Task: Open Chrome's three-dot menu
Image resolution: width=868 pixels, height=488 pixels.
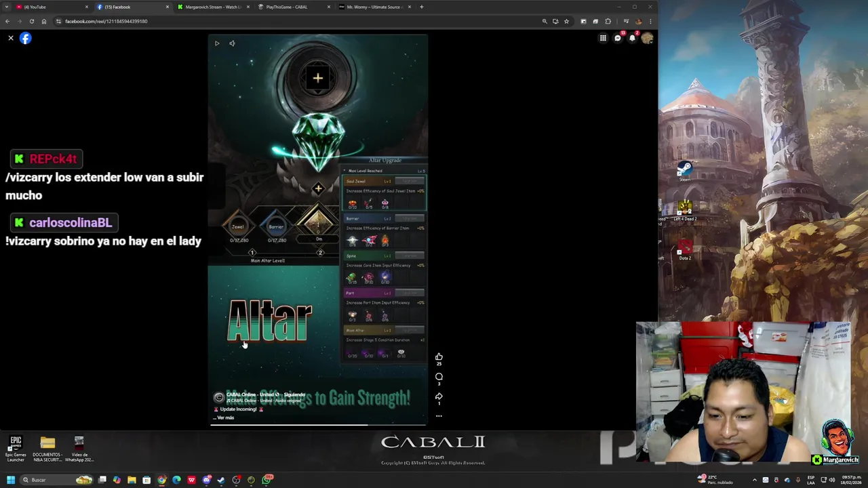Action: [650, 21]
